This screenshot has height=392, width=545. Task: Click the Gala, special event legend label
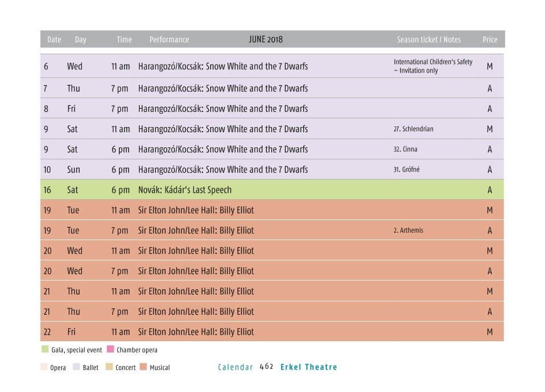pos(76,350)
